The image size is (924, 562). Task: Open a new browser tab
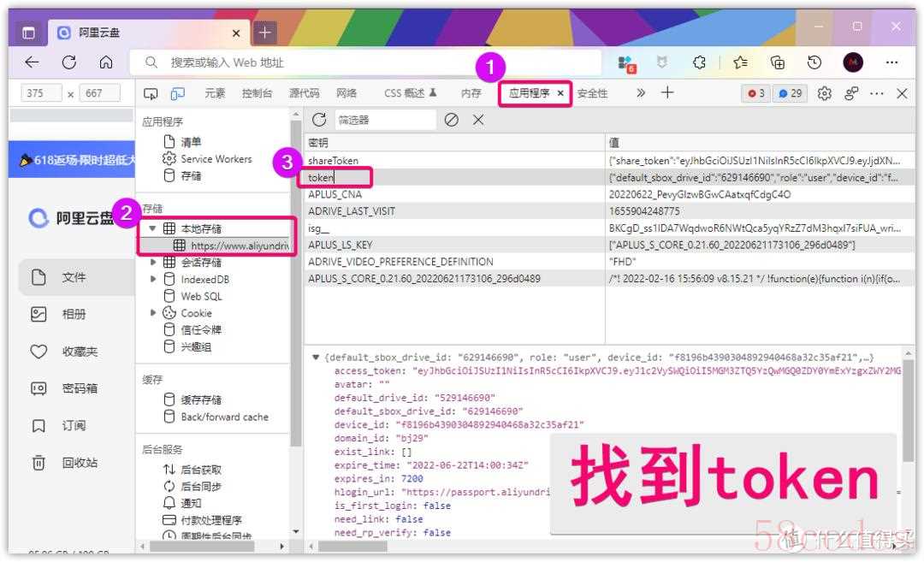pyautogui.click(x=264, y=33)
